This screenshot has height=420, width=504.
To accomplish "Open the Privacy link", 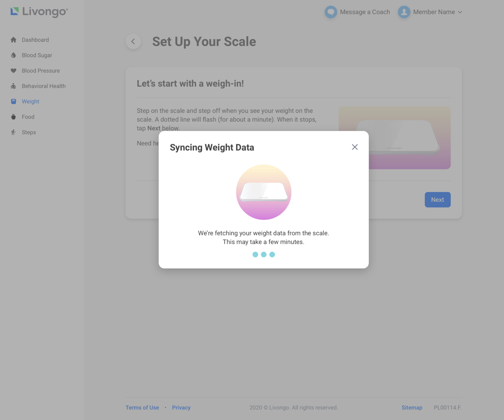I will pyautogui.click(x=181, y=407).
